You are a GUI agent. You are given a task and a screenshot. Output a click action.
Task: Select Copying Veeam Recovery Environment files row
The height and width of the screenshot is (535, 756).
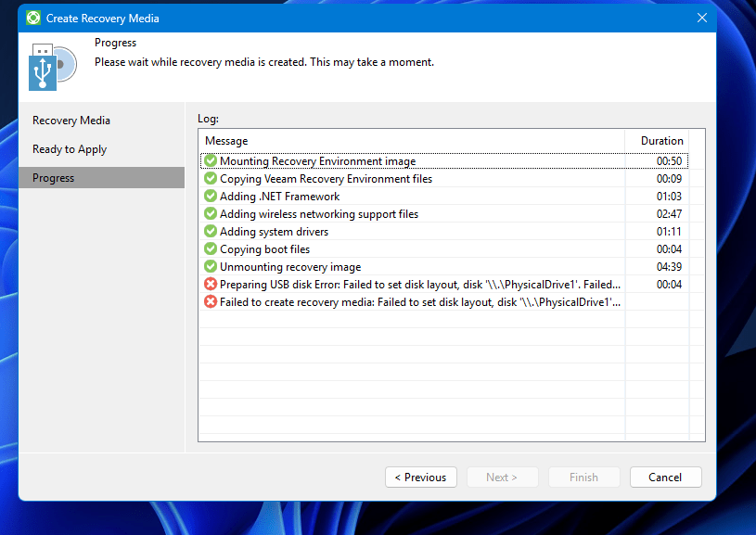[326, 179]
